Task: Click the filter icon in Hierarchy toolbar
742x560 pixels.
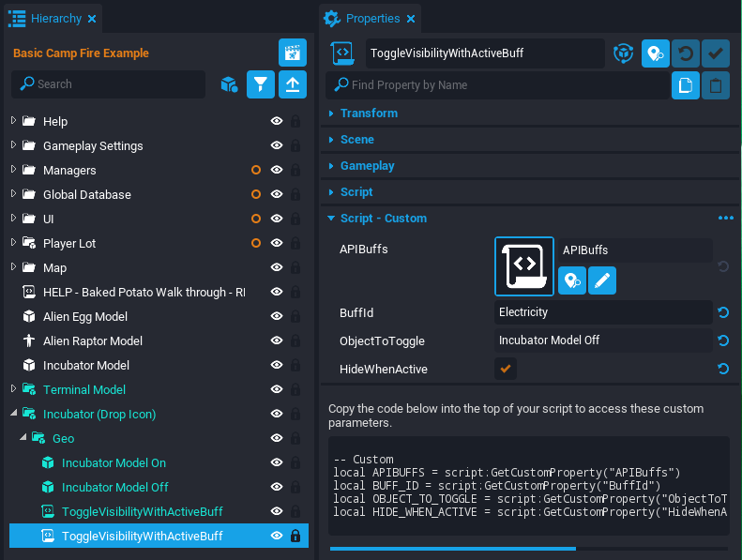Action: pos(261,84)
